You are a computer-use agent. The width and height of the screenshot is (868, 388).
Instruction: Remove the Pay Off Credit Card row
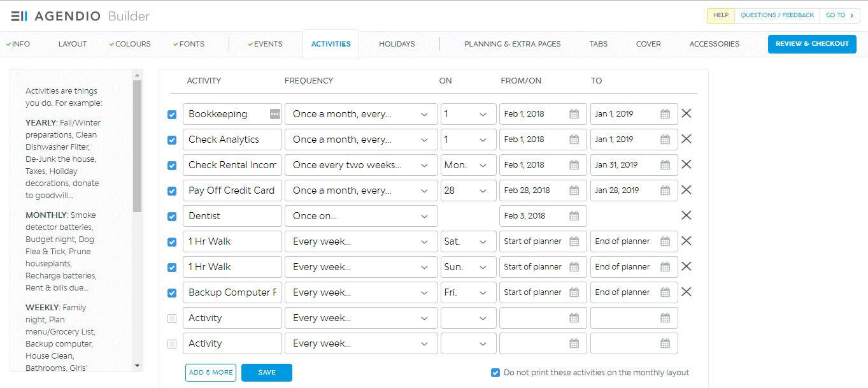pos(686,190)
